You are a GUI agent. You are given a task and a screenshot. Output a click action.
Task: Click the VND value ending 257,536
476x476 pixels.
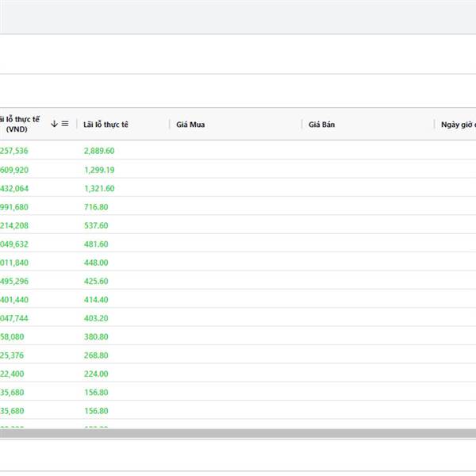click(14, 151)
